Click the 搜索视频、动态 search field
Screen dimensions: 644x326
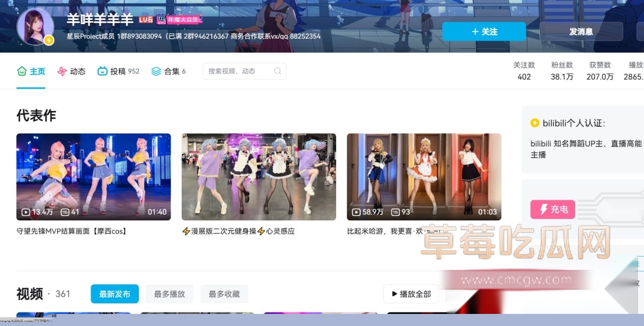[x=239, y=71]
